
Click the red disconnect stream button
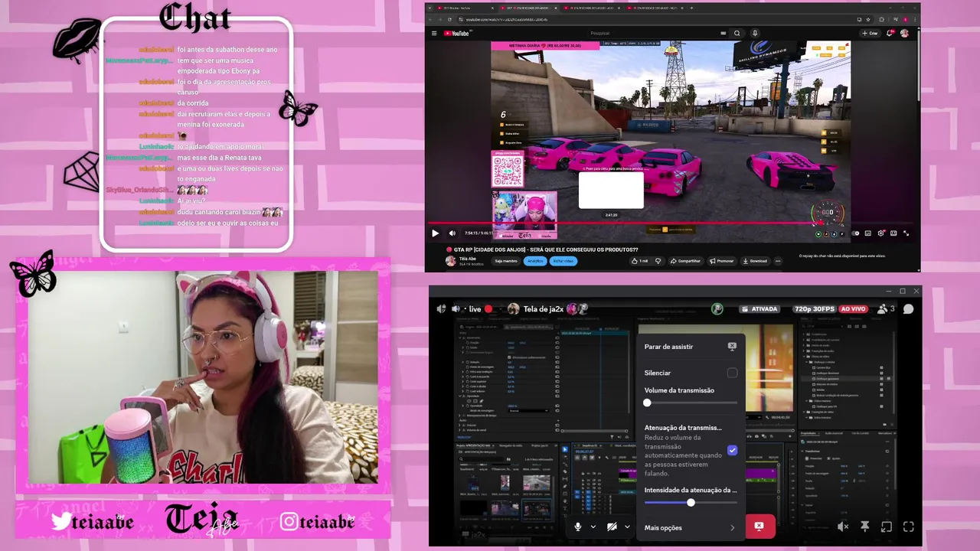pyautogui.click(x=759, y=527)
